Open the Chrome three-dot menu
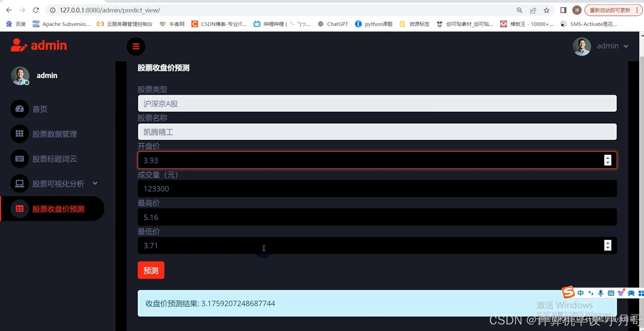This screenshot has height=331, width=644. coord(637,10)
